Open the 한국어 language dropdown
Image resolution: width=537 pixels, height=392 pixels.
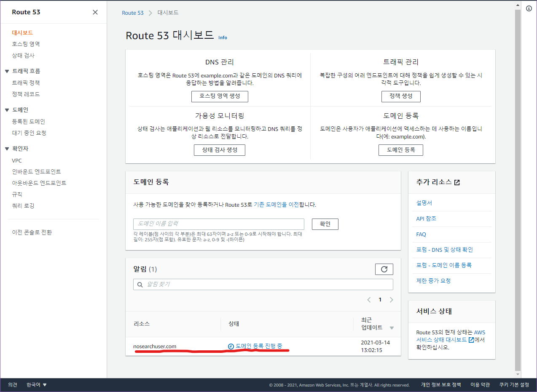click(37, 385)
